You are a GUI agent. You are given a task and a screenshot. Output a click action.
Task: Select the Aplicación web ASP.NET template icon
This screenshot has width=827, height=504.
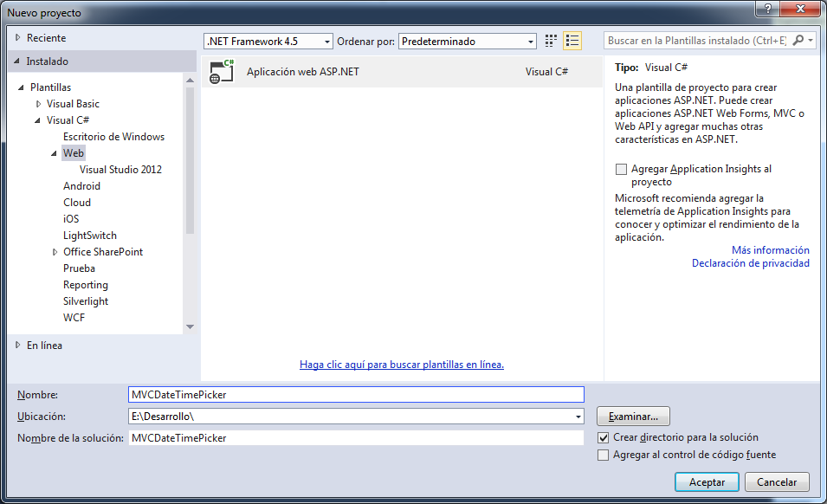tap(222, 72)
